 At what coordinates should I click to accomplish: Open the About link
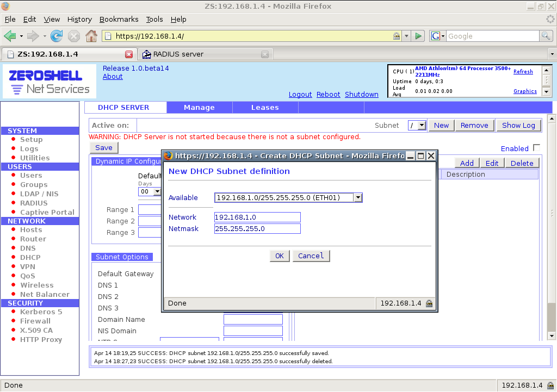pos(113,77)
